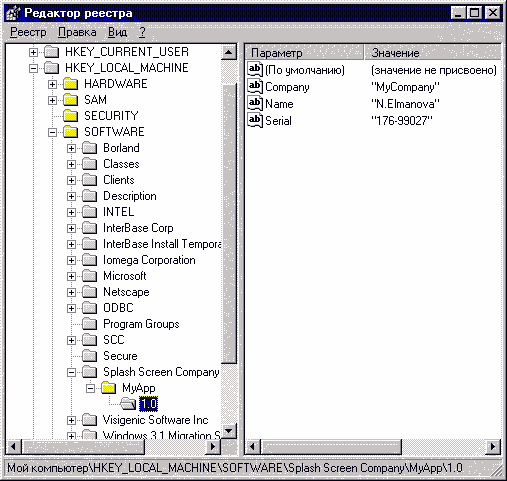507x481 pixels.
Task: Click the open folder icon for 1.0
Action: [x=128, y=404]
